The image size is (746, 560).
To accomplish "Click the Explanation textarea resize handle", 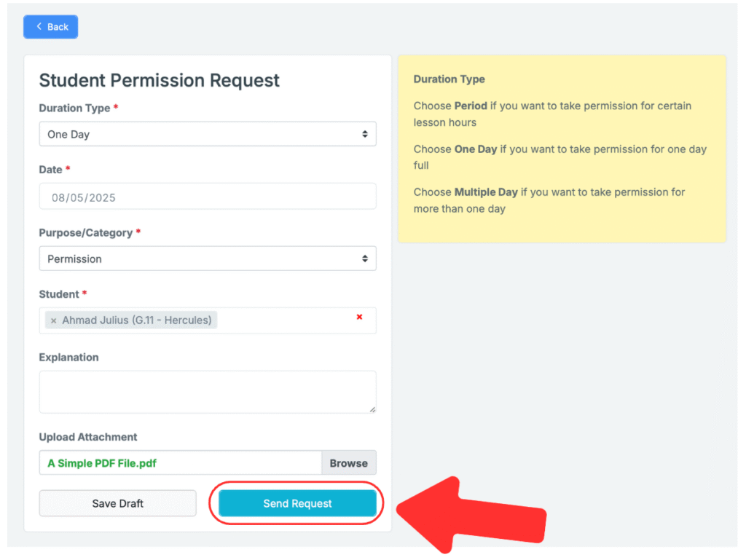I will 372,409.
